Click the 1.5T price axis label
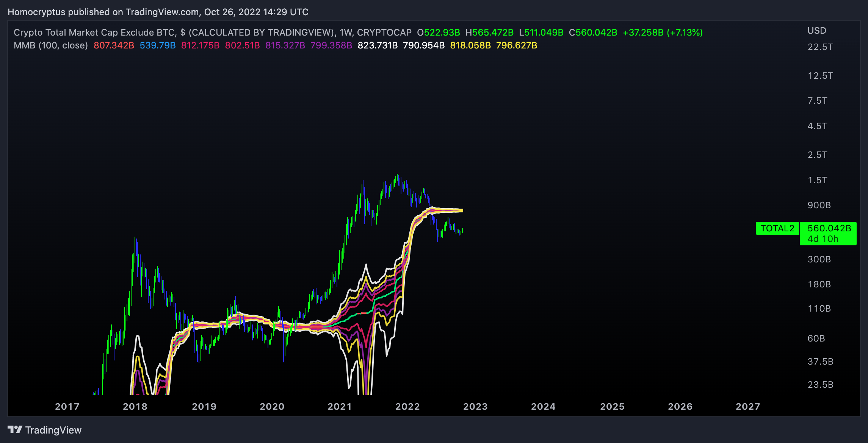 pos(818,180)
